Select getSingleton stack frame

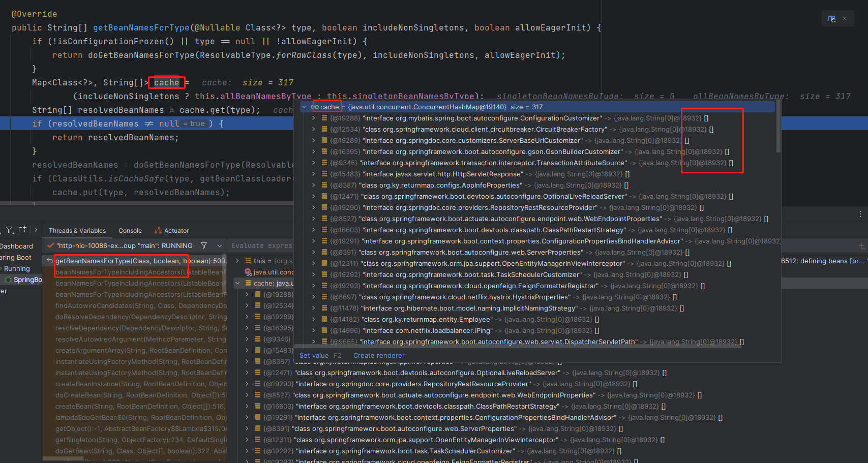[141, 440]
